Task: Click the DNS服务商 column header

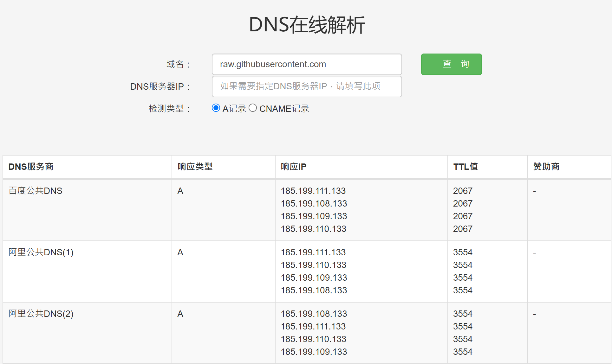Action: [30, 167]
